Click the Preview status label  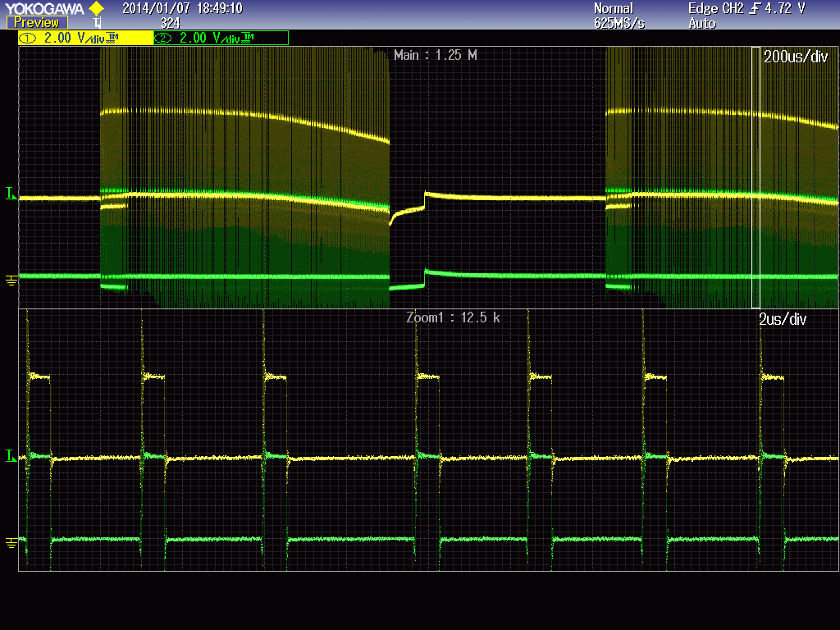tap(37, 23)
